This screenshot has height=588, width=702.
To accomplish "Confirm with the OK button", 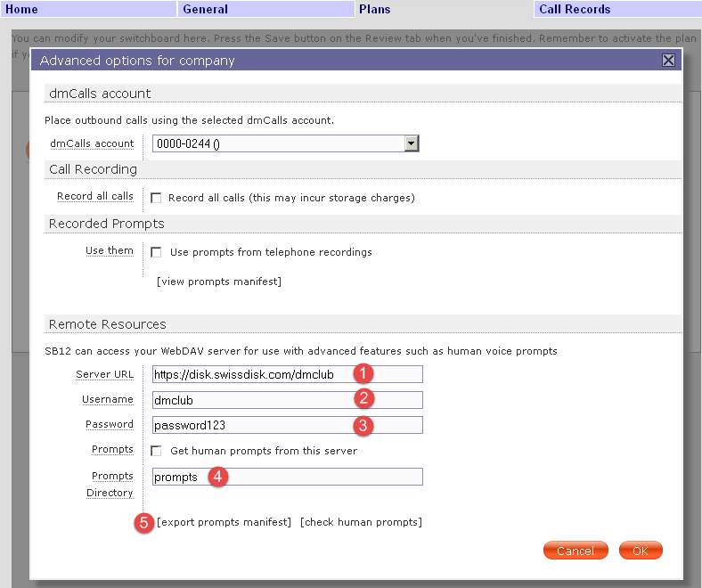I will click(641, 551).
